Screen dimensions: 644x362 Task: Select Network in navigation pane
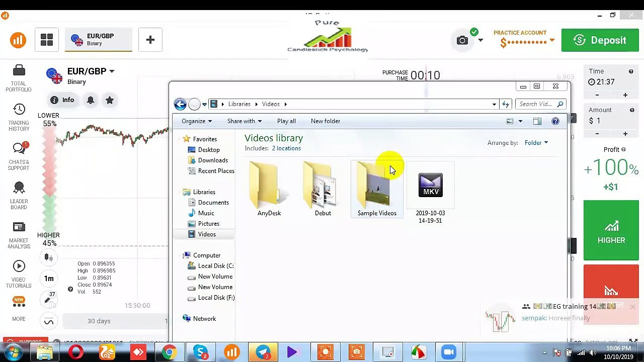pyautogui.click(x=204, y=319)
